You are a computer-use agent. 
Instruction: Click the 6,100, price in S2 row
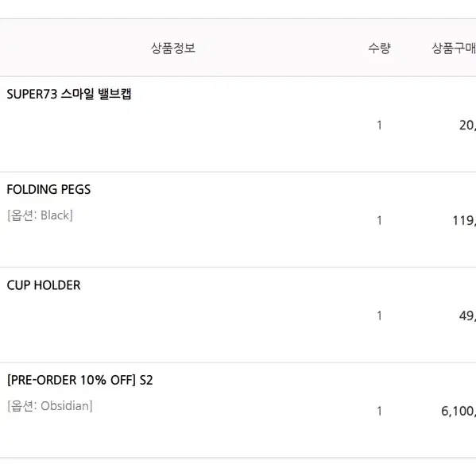click(459, 412)
